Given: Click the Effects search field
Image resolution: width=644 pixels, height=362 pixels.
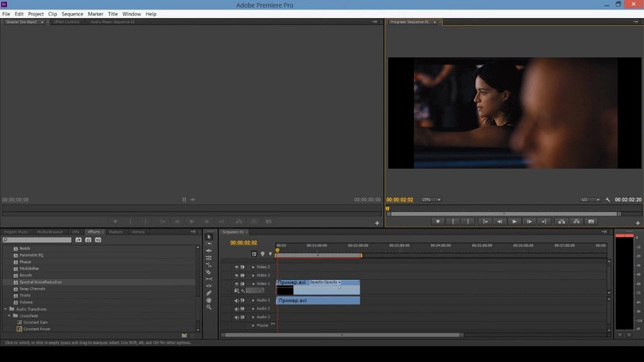Looking at the screenshot, I should click(x=37, y=240).
